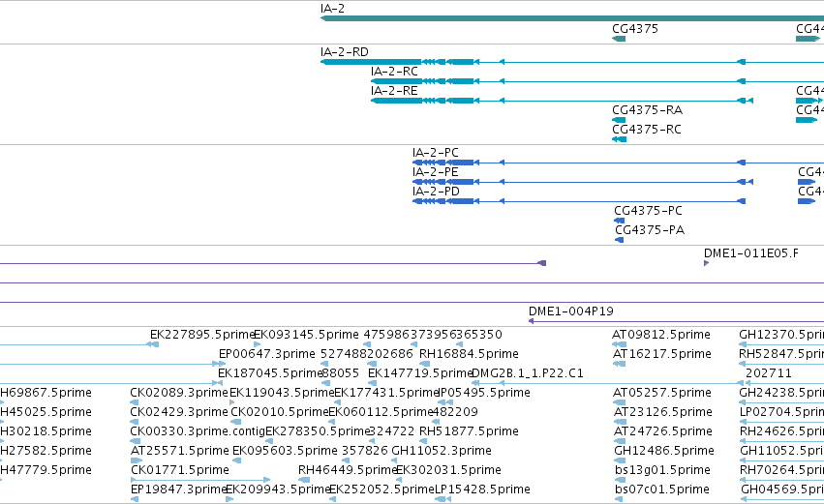Click EK278350.5prime EST

pyautogui.click(x=318, y=431)
